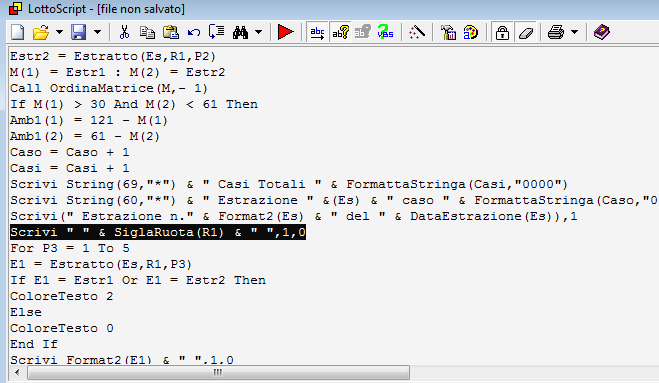Screen dimensions: 659x383
Task: Open a script with the folder icon
Action: (x=41, y=32)
